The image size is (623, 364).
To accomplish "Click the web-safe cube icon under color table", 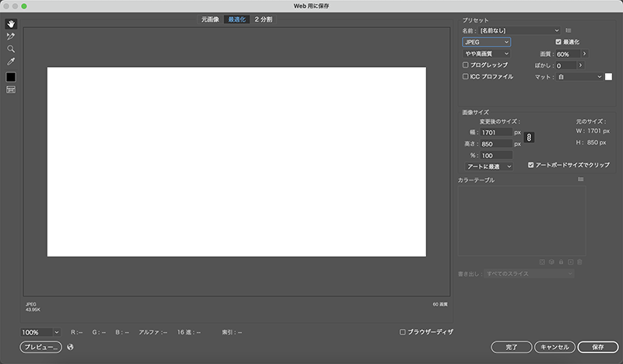I will tap(551, 262).
